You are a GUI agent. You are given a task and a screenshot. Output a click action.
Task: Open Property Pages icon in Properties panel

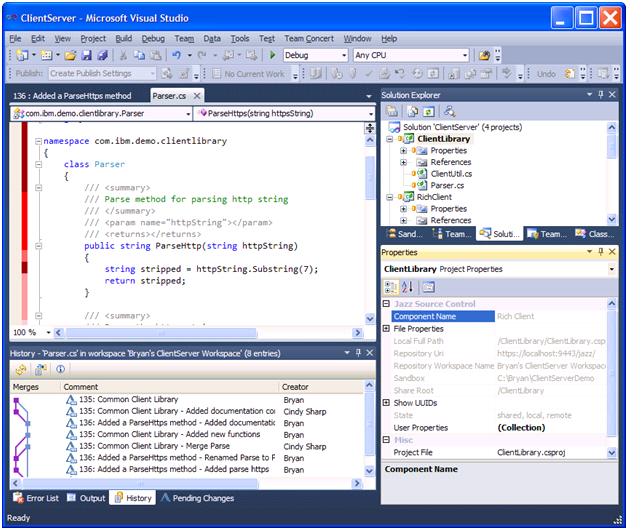(428, 287)
